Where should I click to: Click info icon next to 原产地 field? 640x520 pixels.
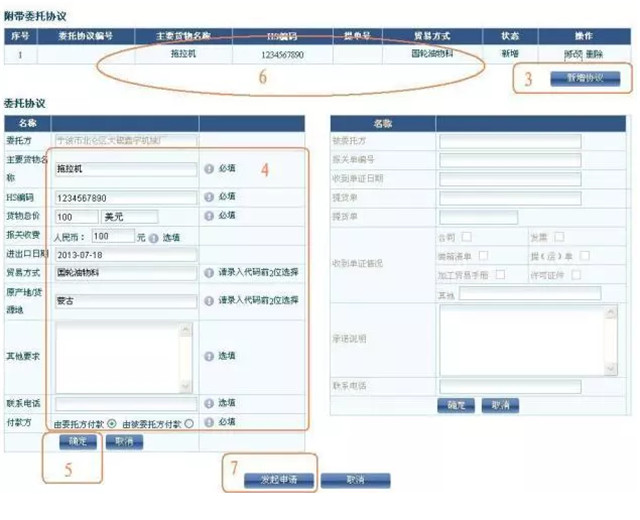pos(210,300)
